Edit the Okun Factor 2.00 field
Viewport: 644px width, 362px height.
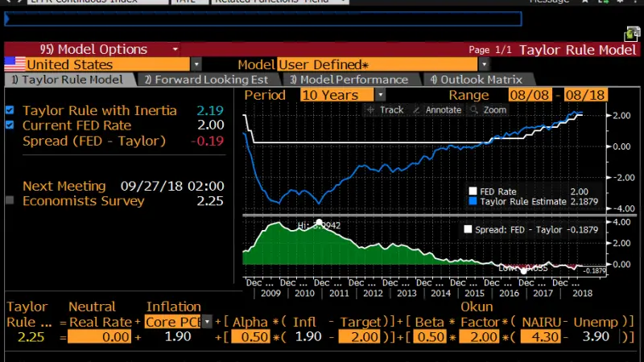pos(478,337)
